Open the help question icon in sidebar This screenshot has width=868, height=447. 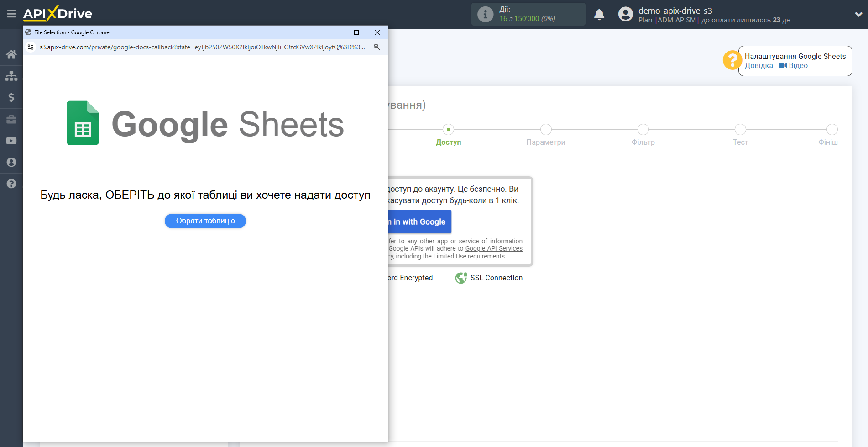[11, 184]
